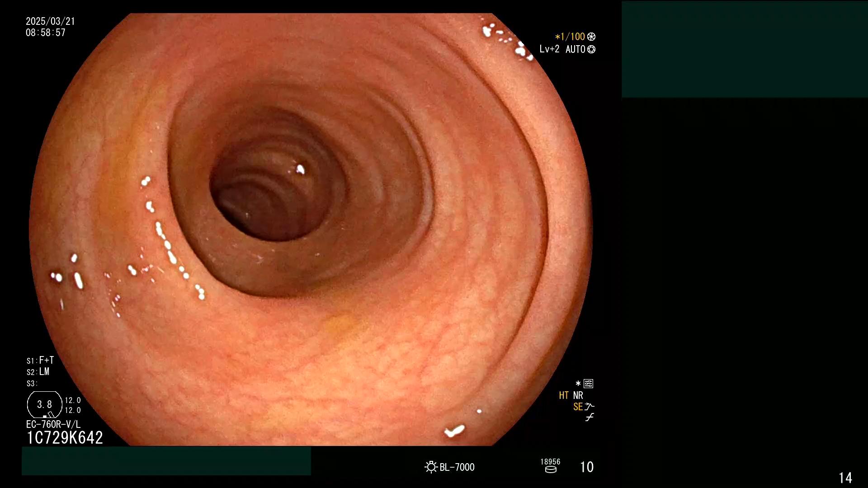
Task: Click the white asterisk beside settings icon
Action: tap(578, 384)
